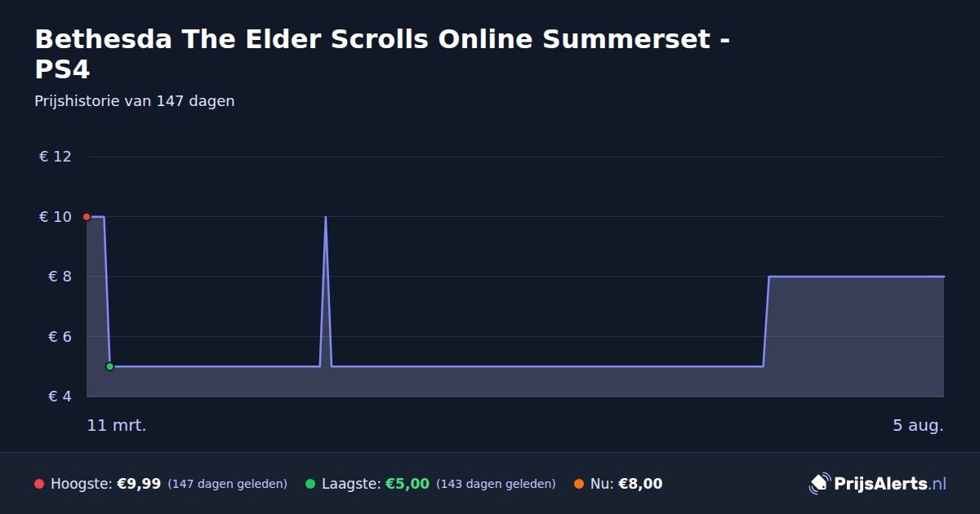Select the €5,00 lowest price value

[407, 484]
